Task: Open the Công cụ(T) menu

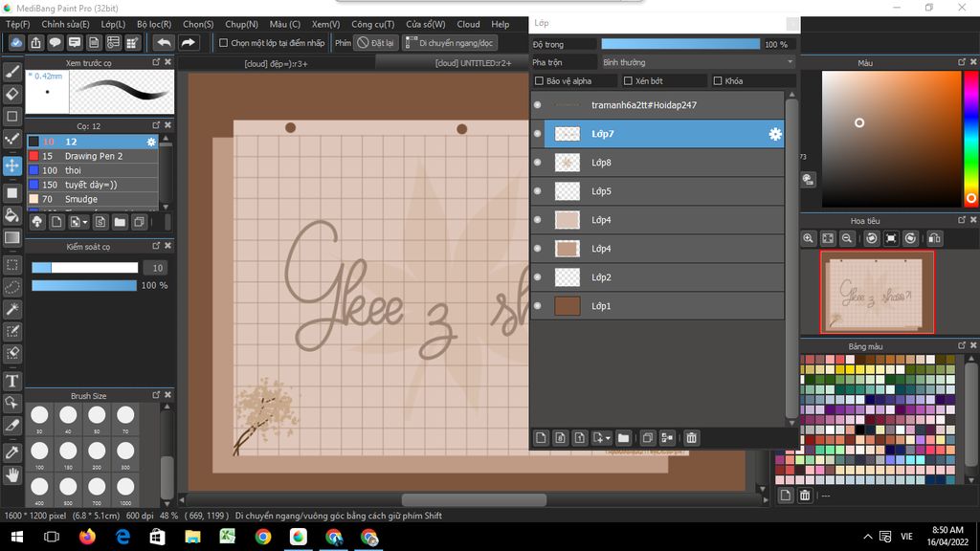Action: pos(372,24)
